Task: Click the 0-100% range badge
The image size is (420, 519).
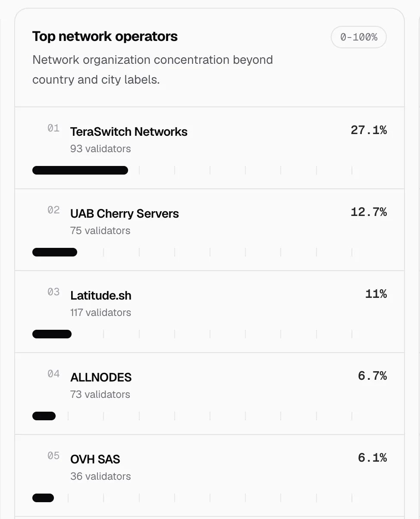Action: [x=359, y=38]
